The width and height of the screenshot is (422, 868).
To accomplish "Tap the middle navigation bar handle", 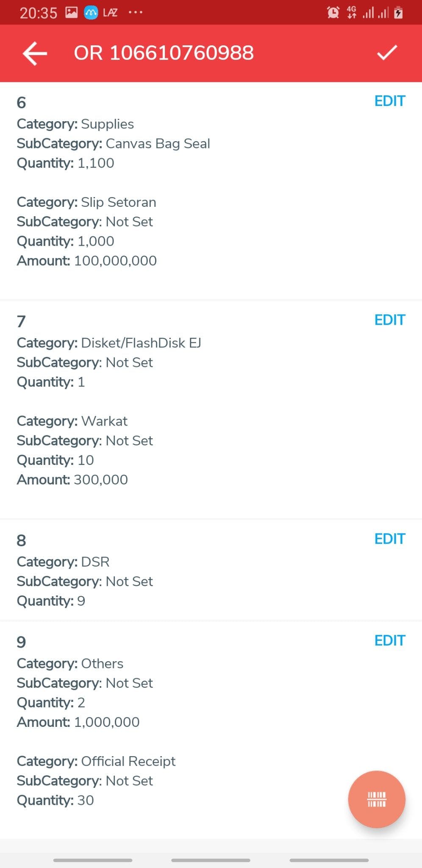I will [x=211, y=860].
